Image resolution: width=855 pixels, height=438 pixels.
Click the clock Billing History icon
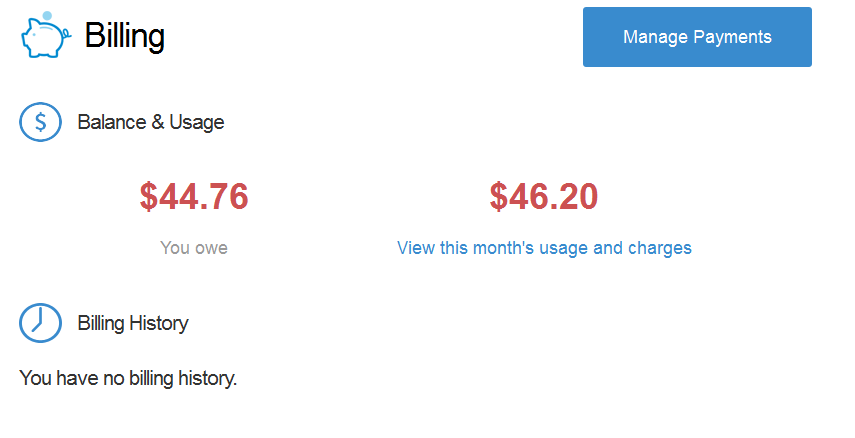pyautogui.click(x=40, y=323)
